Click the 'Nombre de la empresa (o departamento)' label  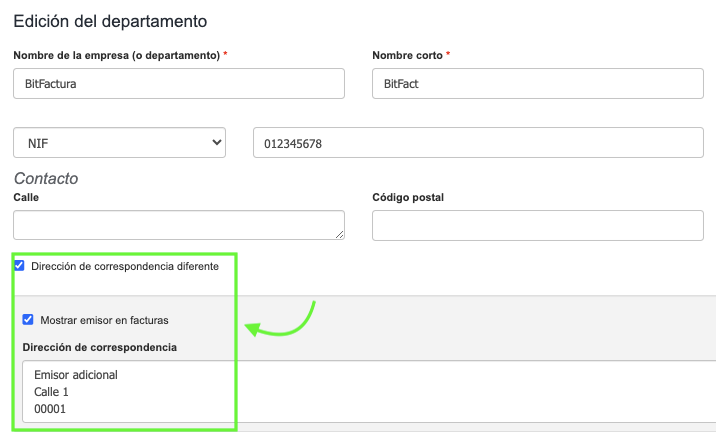(x=117, y=54)
